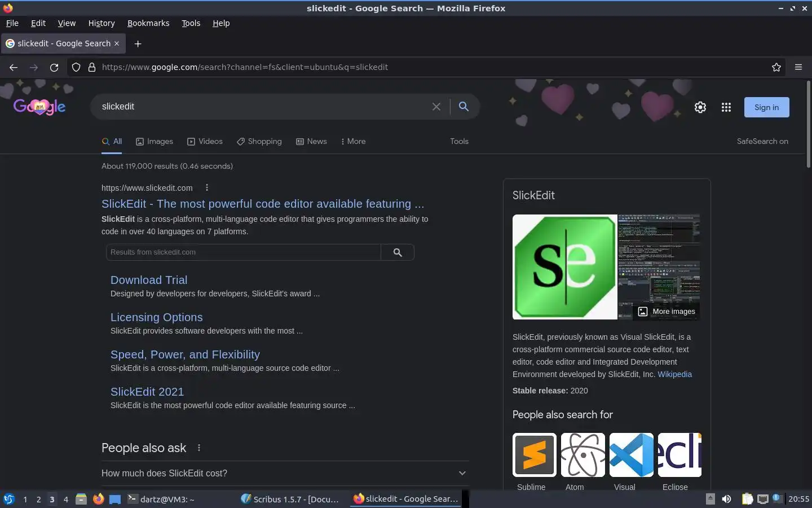Open the Edit menu
This screenshot has width=812, height=508.
[38, 23]
